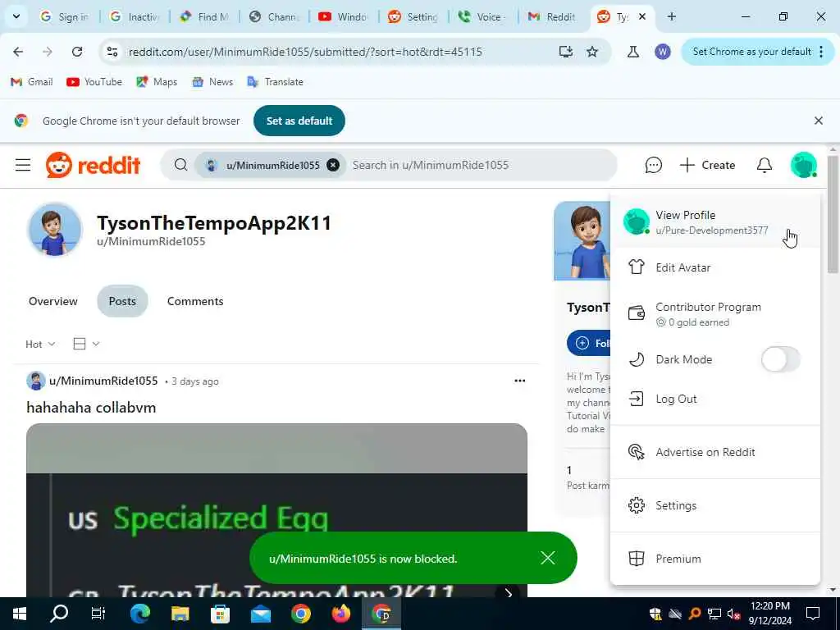Viewport: 840px width, 630px height.
Task: Open the Reddit hamburger navigation menu
Action: (22, 165)
